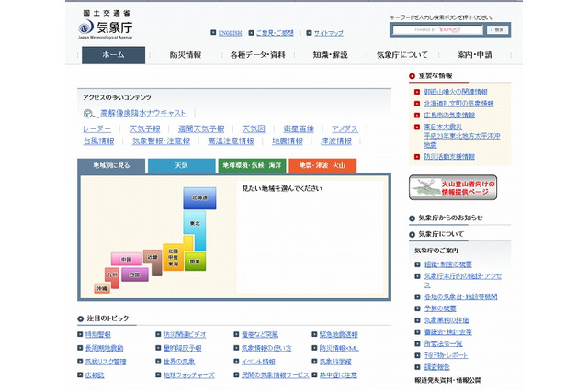Open the 気象情報の使い方 topic link
This screenshot has width=588, height=391.
266,348
